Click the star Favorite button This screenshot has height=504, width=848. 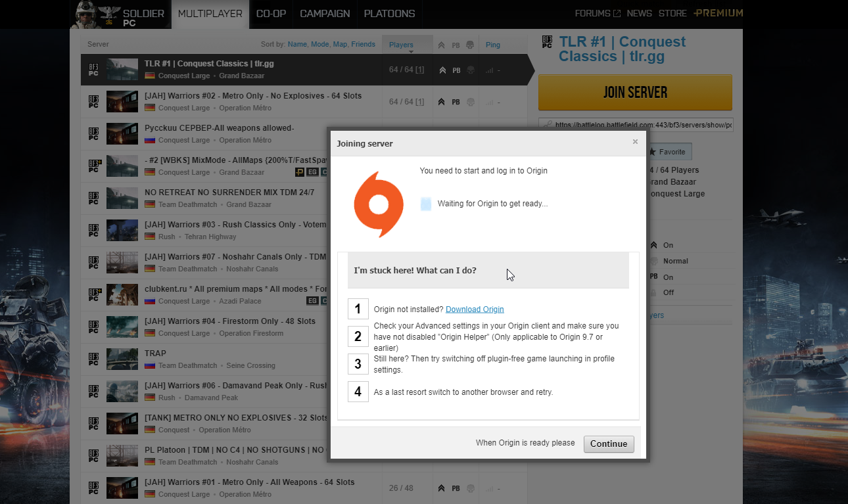coord(667,152)
